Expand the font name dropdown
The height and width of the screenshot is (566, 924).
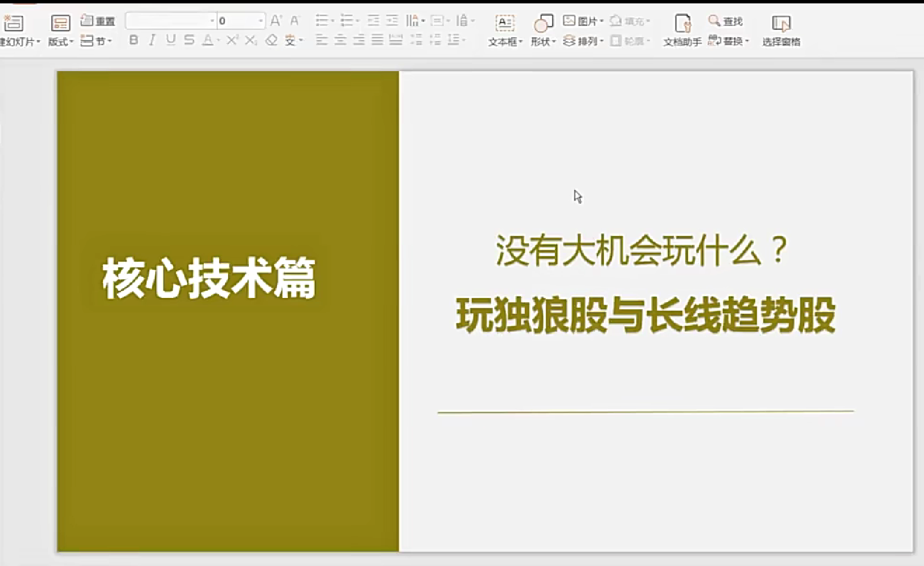coord(212,21)
